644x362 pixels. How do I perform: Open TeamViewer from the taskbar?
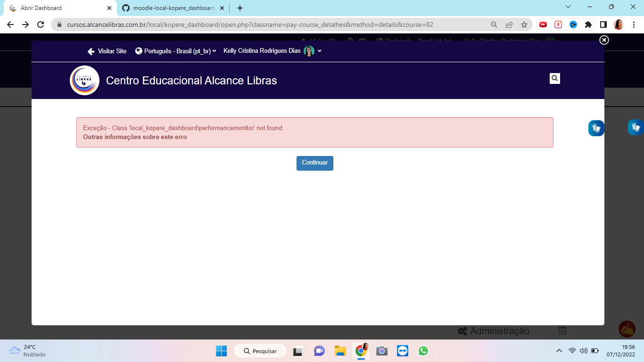(x=402, y=351)
